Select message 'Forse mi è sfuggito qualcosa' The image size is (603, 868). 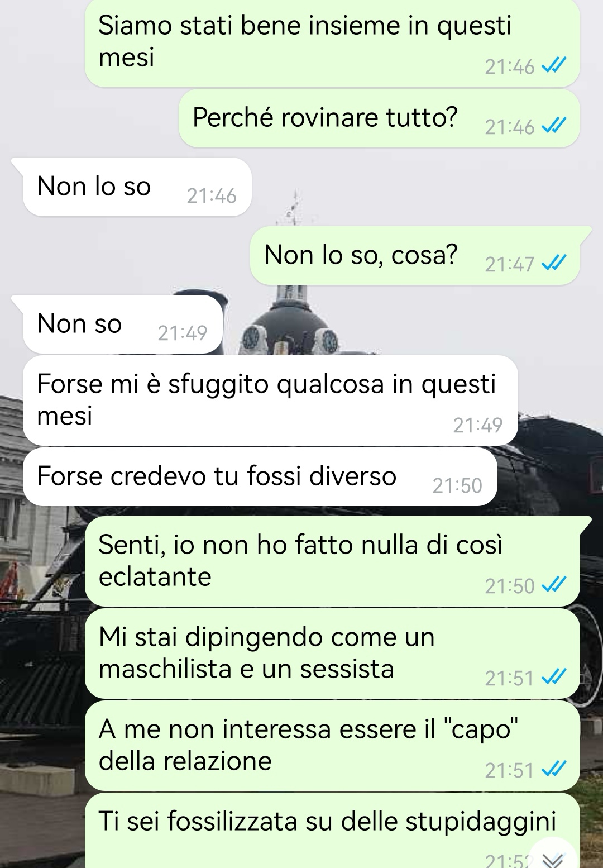click(270, 400)
